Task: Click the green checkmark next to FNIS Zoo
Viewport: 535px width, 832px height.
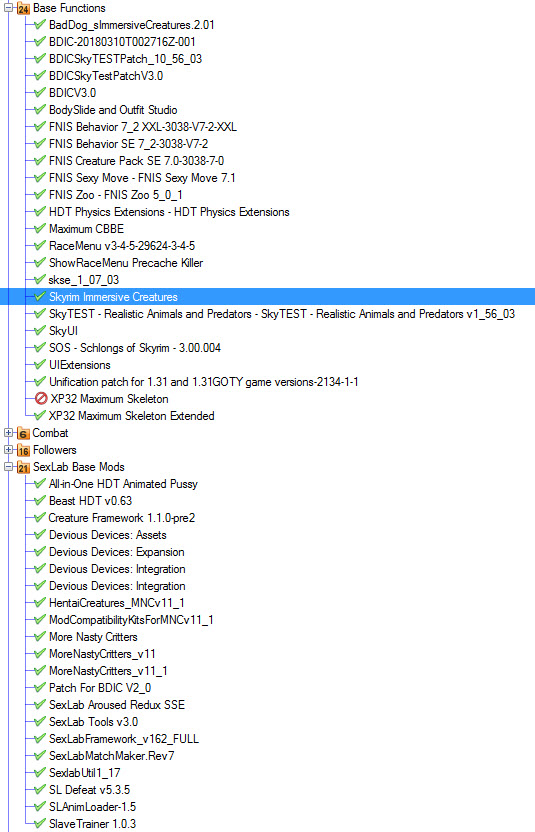Action: 40,194
